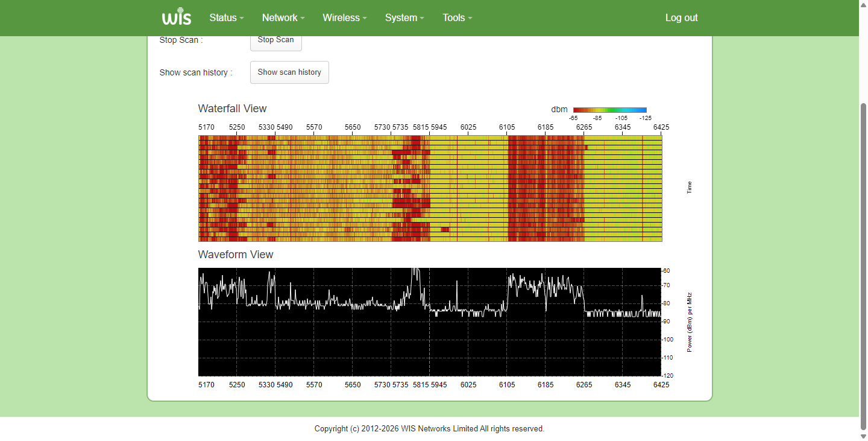Click the 5250 label below waveform
This screenshot has width=868, height=441.
(237, 384)
